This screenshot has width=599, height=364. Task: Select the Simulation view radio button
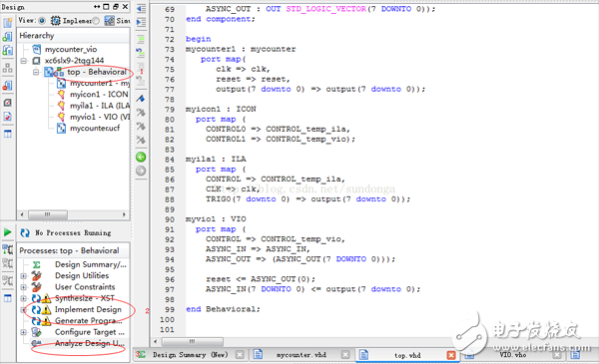coord(96,21)
